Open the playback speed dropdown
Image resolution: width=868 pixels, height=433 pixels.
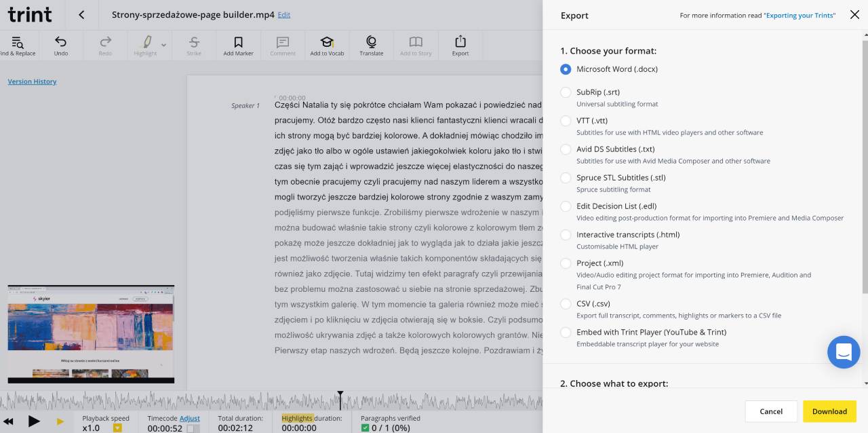pos(117,428)
